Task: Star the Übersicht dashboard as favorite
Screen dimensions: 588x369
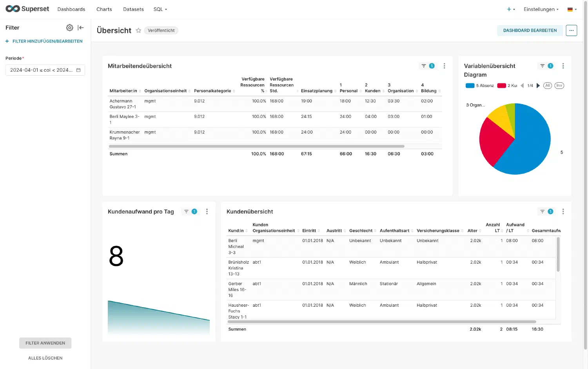Action: (138, 30)
